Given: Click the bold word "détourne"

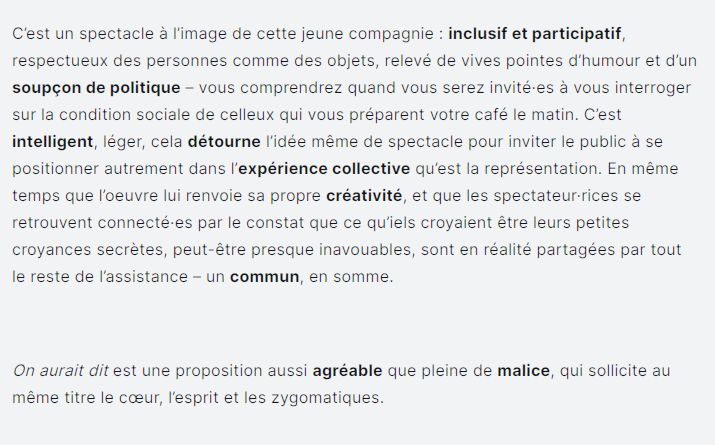Looking at the screenshot, I should (x=224, y=142).
